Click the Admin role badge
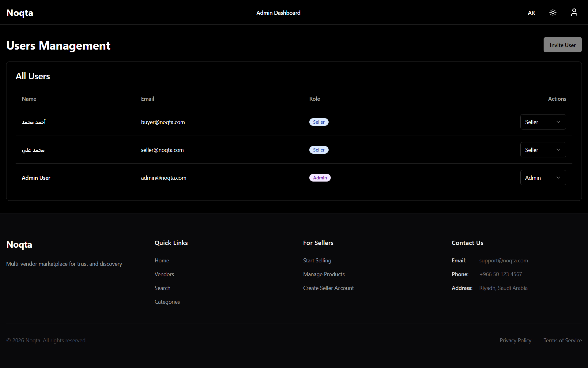The width and height of the screenshot is (588, 368). pos(320,178)
